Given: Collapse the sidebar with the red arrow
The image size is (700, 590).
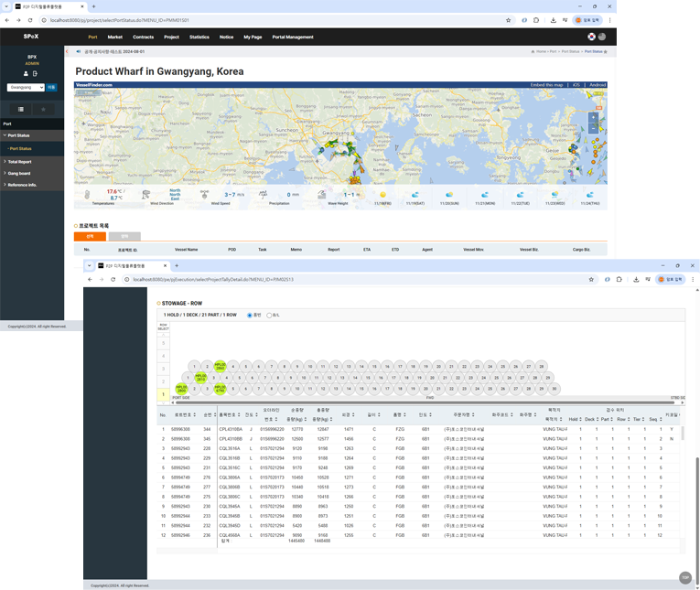Looking at the screenshot, I should (67, 51).
